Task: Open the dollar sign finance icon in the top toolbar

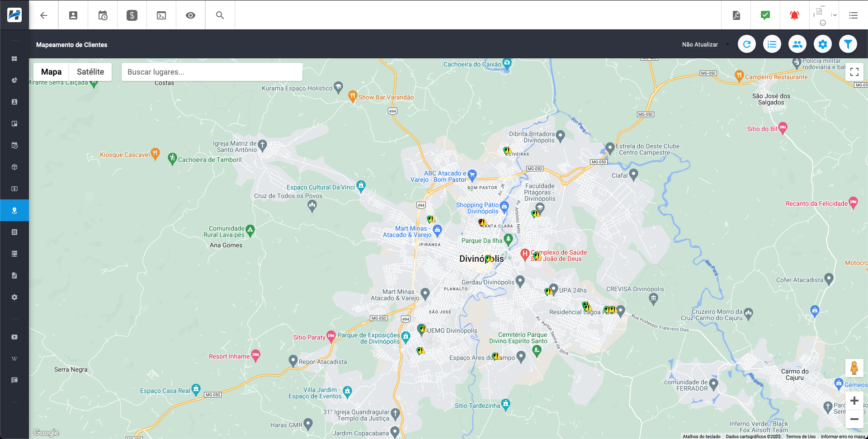Action: pos(132,15)
